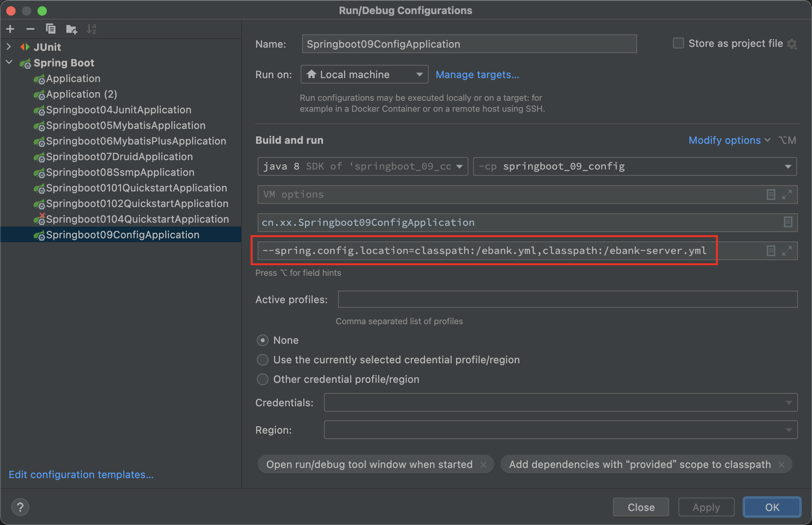Screen dimensions: 812x525
Task: Focus the Active profiles field
Action: pos(568,299)
